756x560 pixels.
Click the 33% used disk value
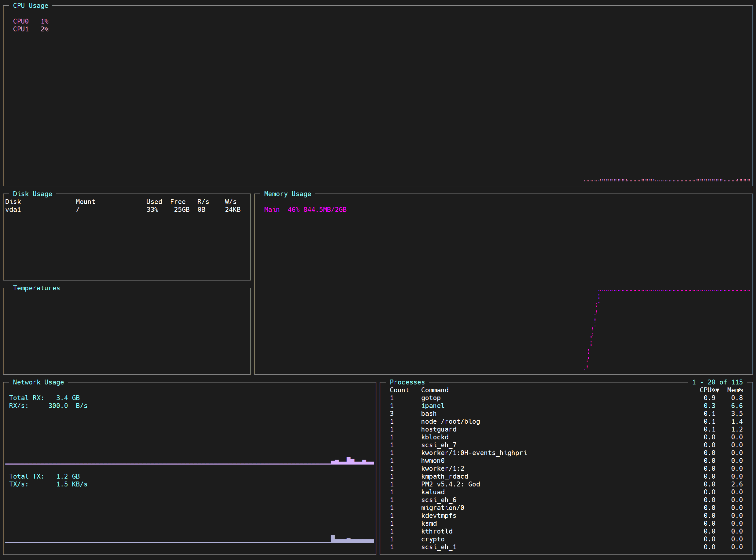[x=152, y=210]
